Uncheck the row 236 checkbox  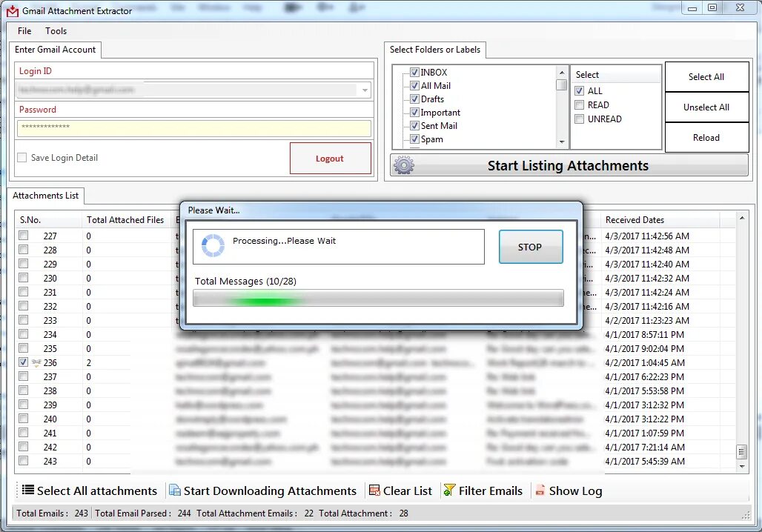(23, 362)
